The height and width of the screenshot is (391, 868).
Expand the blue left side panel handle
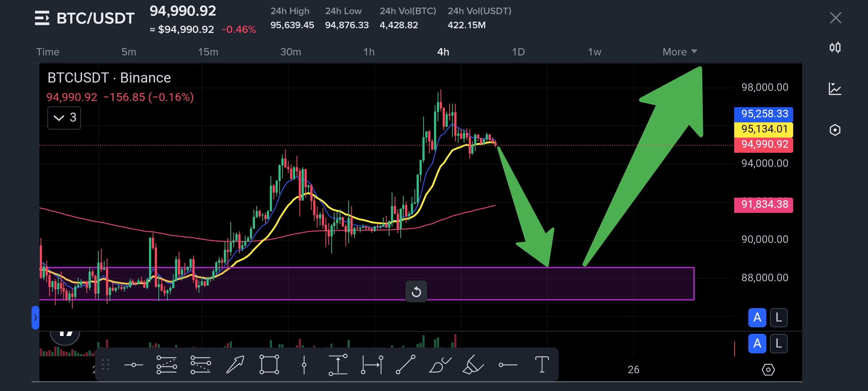35,318
